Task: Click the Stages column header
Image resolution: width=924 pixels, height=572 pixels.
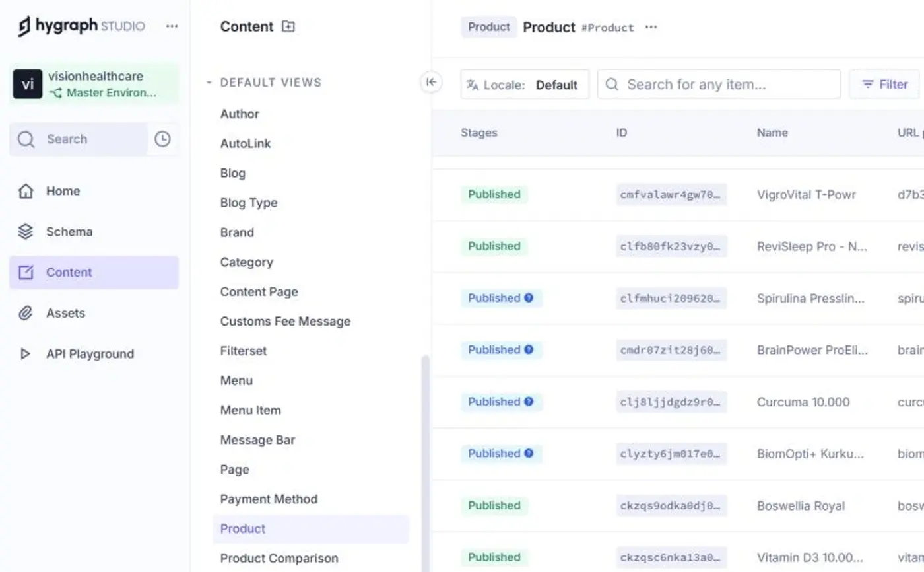Action: click(479, 133)
